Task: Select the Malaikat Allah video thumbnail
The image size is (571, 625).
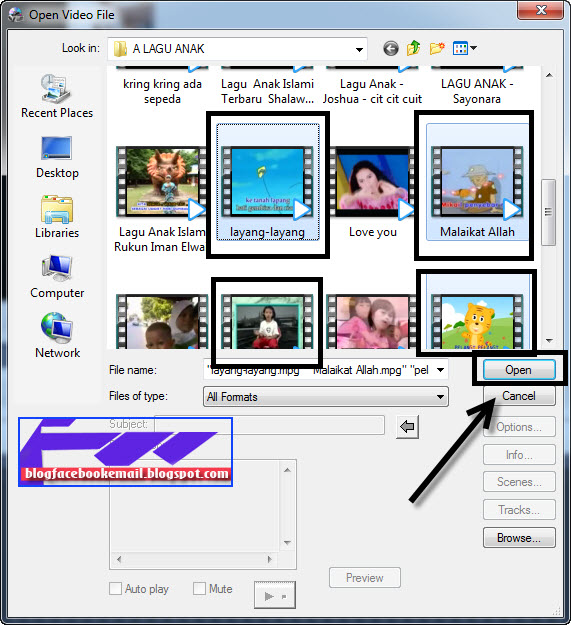Action: pyautogui.click(x=477, y=182)
